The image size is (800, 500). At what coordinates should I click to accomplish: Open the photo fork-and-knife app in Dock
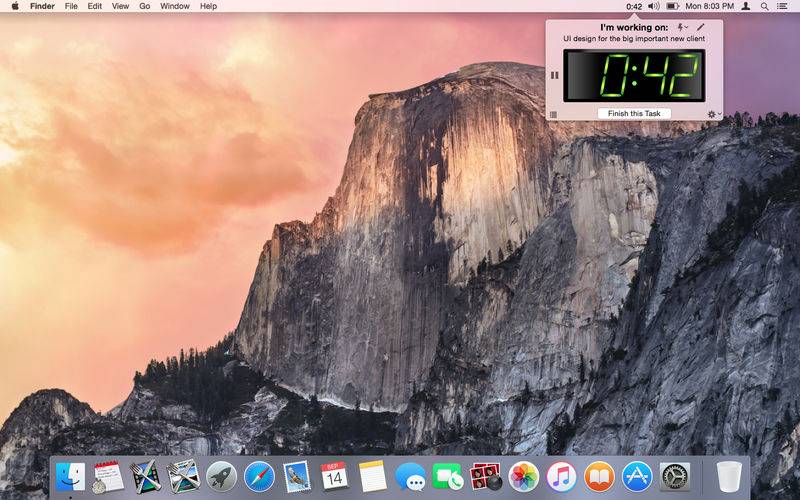click(184, 477)
